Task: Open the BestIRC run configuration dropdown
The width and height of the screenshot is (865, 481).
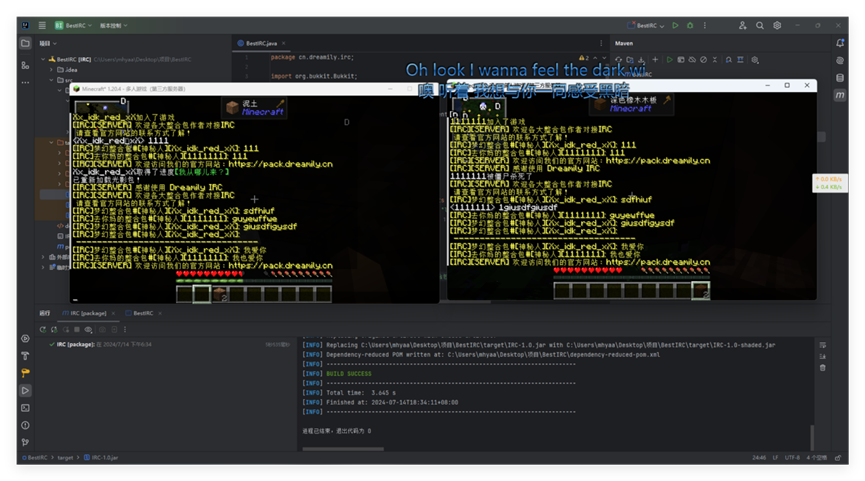Action: point(646,25)
